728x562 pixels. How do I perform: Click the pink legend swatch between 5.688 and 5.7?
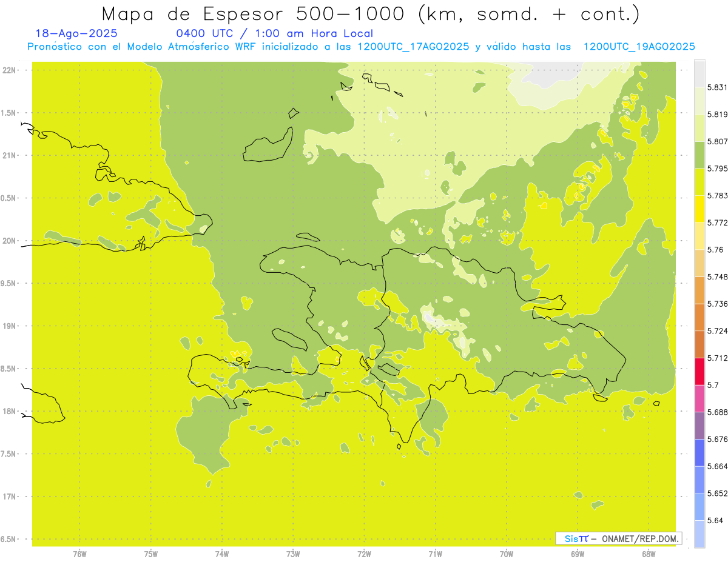pos(699,398)
